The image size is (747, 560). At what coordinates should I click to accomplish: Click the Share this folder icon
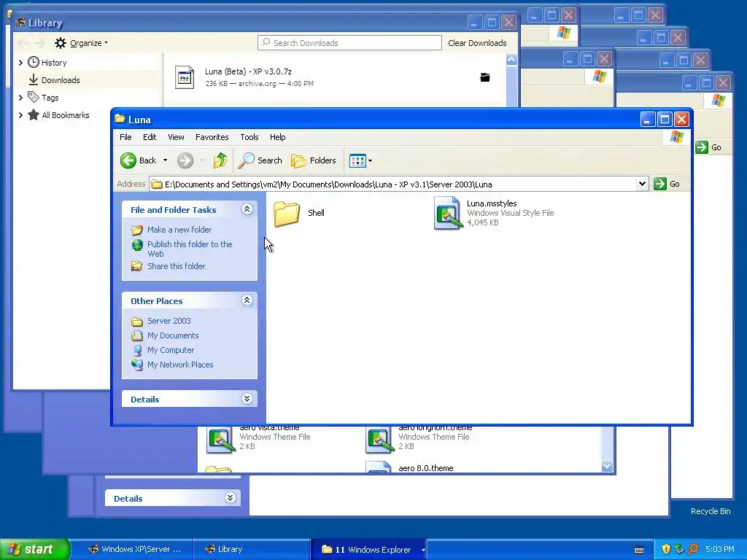[x=136, y=266]
